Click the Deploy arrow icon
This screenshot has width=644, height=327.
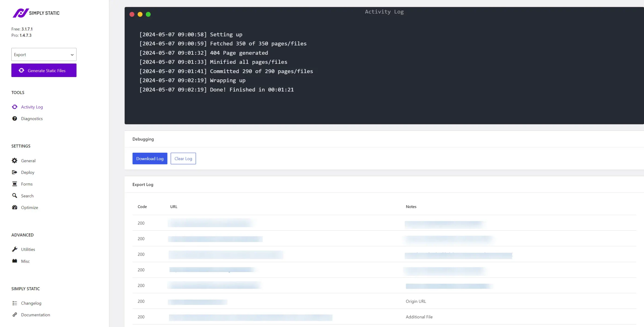[15, 172]
